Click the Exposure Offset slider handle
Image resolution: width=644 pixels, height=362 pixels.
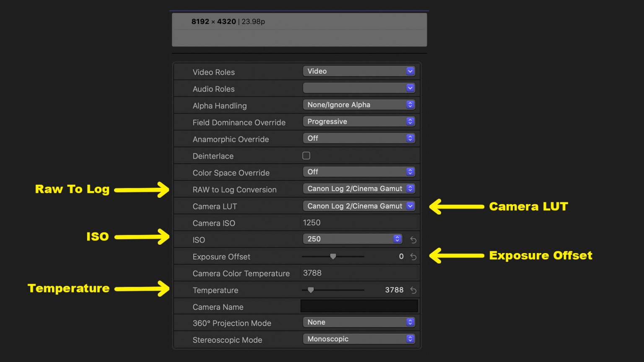tap(333, 256)
